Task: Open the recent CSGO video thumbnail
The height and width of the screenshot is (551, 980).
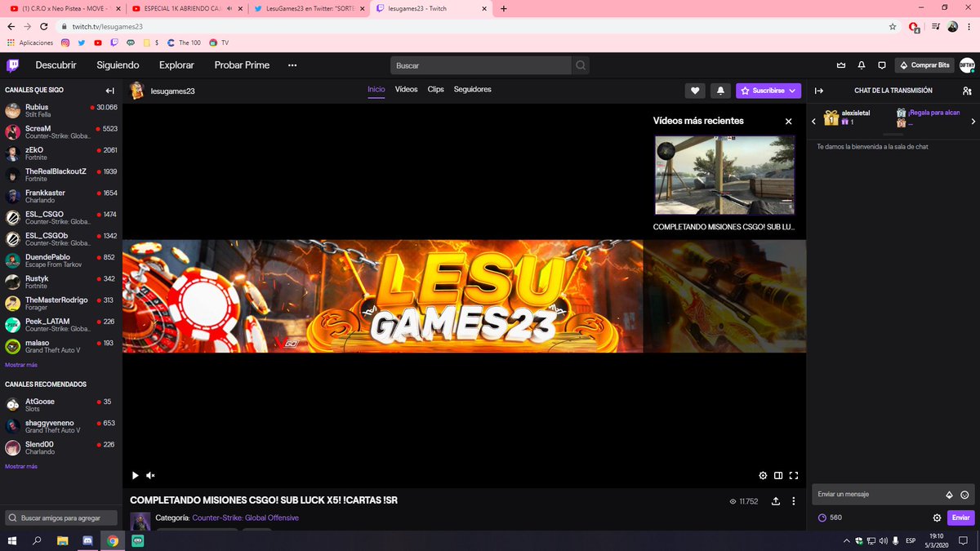Action: [724, 175]
